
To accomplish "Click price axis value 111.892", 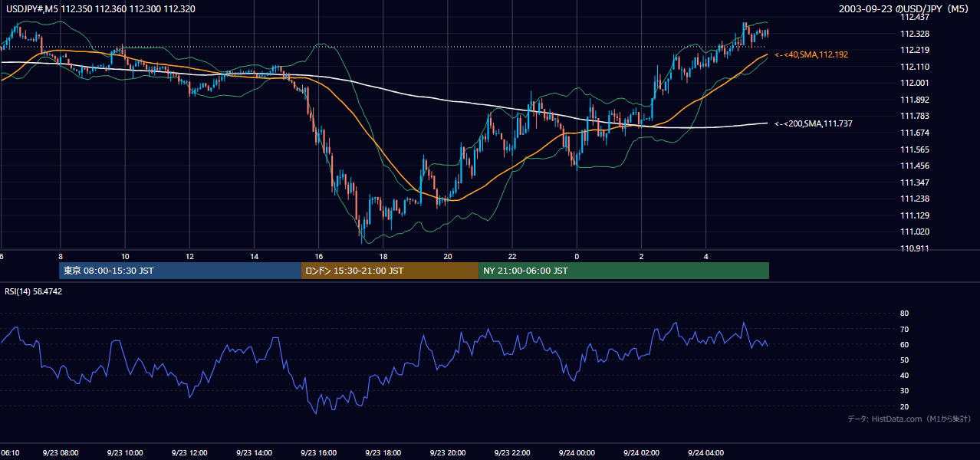I will click(x=915, y=100).
